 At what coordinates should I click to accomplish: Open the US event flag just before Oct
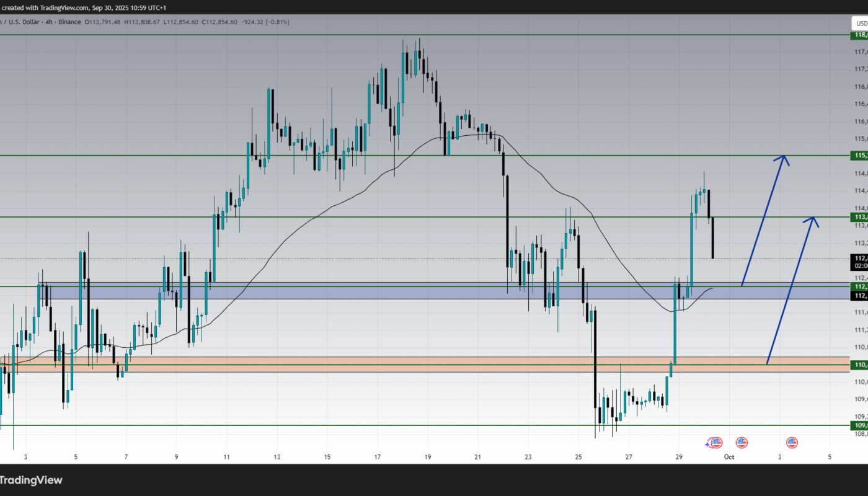[x=742, y=443]
